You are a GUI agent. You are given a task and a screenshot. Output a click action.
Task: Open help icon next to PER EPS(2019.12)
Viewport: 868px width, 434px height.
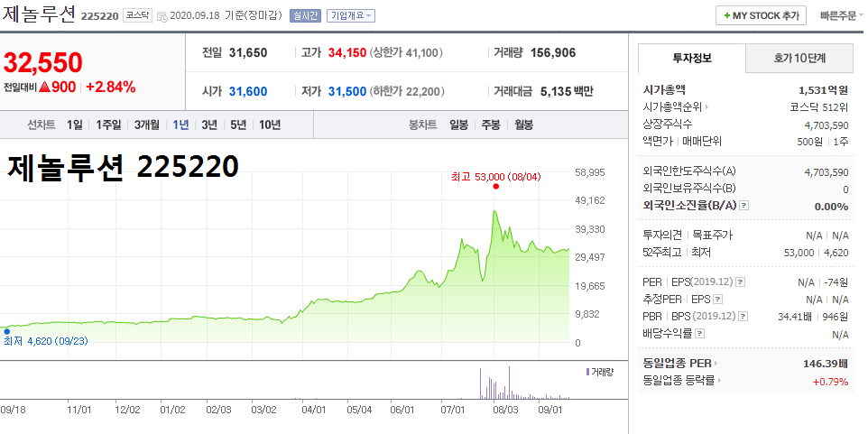point(741,282)
